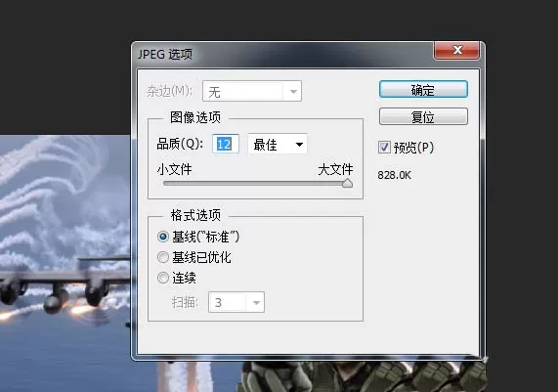558x392 pixels.
Task: Click the 品质 quality input field
Action: 226,145
